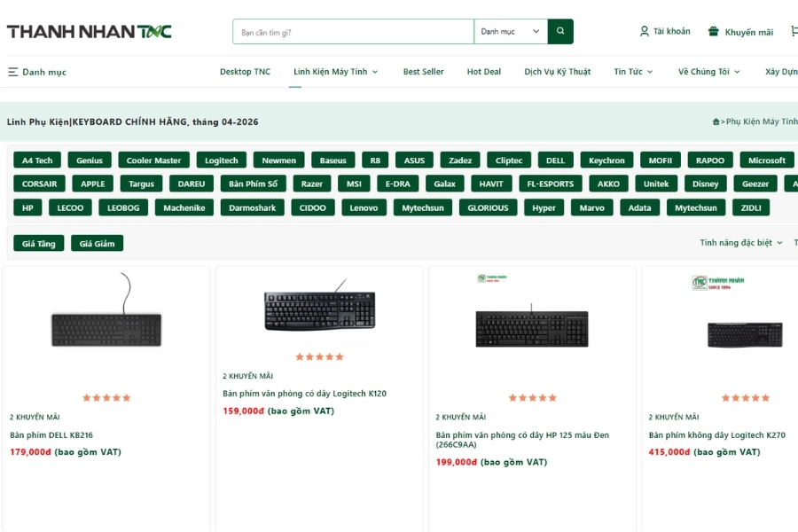Click inside the search input field

pyautogui.click(x=350, y=30)
